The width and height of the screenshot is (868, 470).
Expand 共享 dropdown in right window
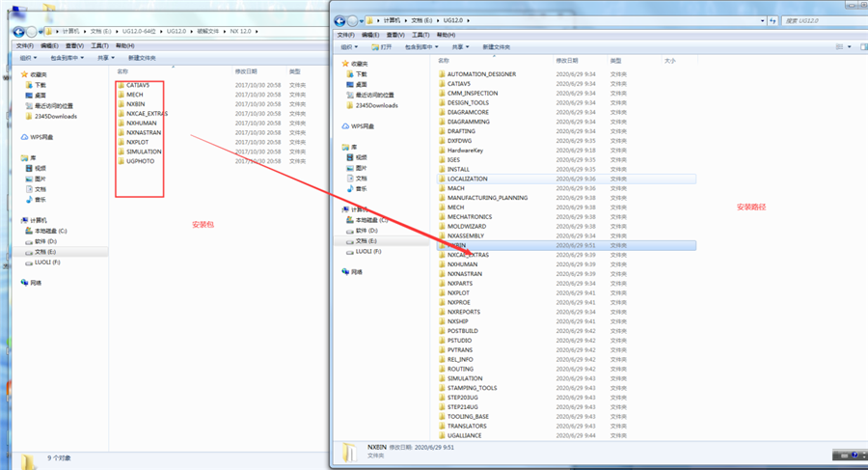click(460, 47)
